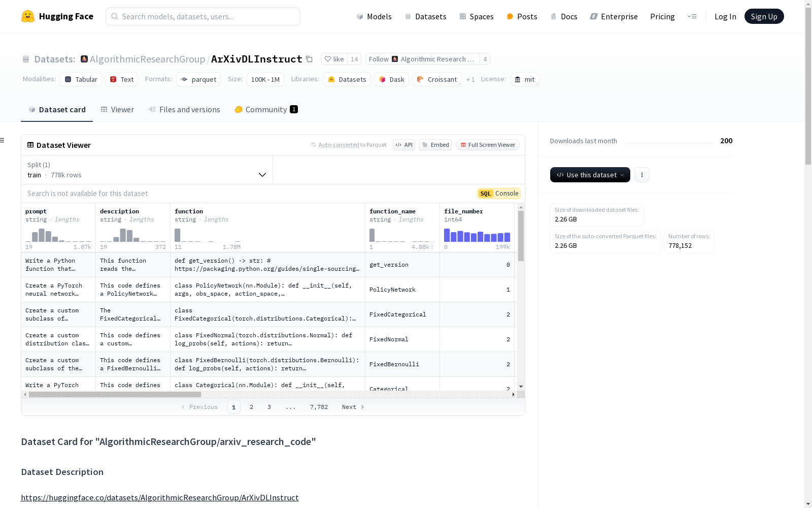812x508 pixels.
Task: Select the parquet format tag
Action: pyautogui.click(x=198, y=79)
